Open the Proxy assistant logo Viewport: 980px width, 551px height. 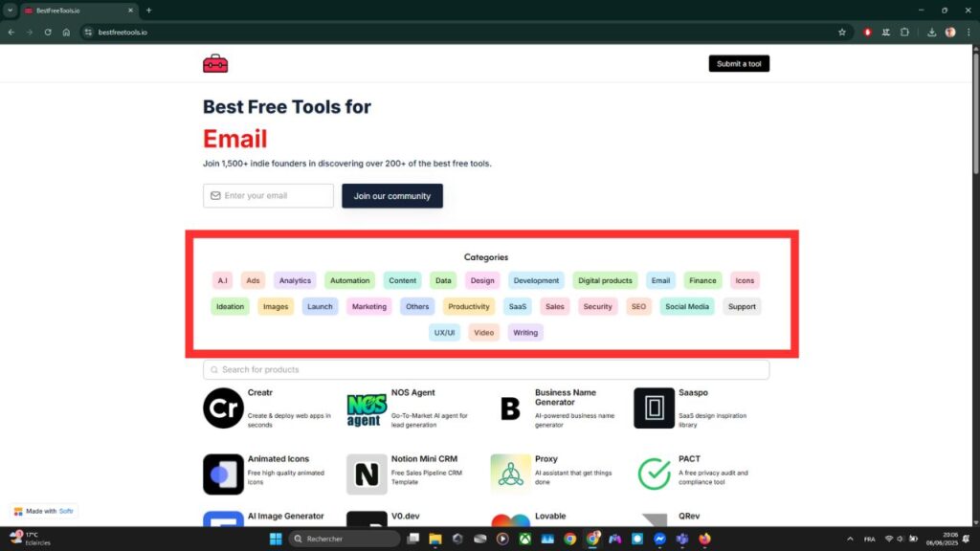pyautogui.click(x=511, y=474)
